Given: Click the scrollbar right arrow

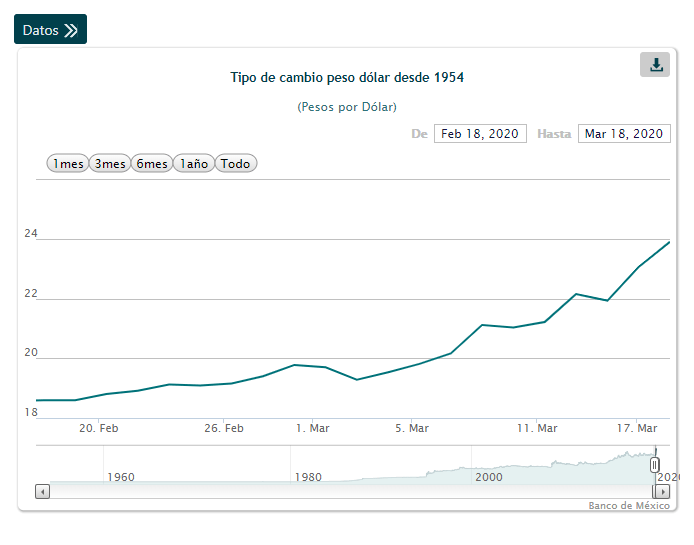Looking at the screenshot, I should click(x=662, y=491).
